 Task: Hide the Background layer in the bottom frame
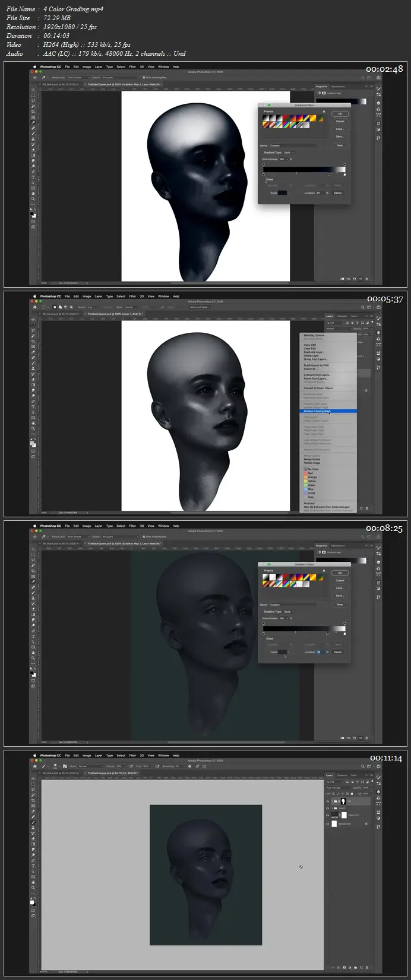pos(327,823)
